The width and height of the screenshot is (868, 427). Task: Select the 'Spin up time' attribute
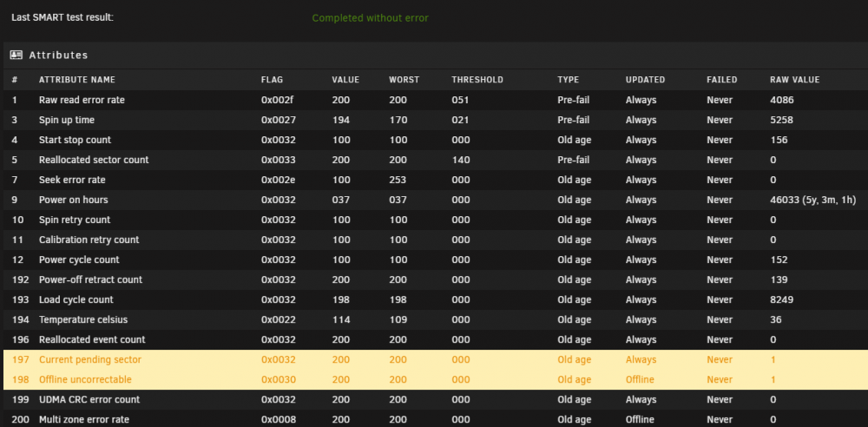coord(67,120)
